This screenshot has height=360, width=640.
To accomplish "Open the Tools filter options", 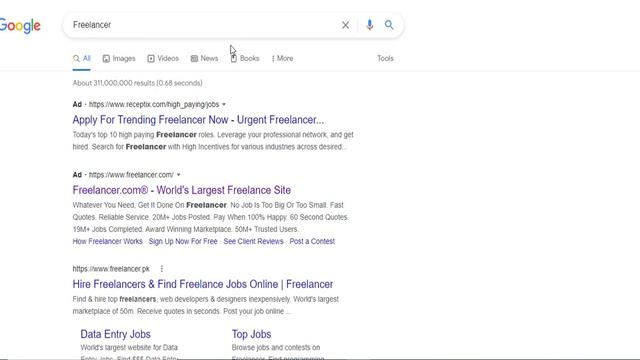I will tap(385, 58).
